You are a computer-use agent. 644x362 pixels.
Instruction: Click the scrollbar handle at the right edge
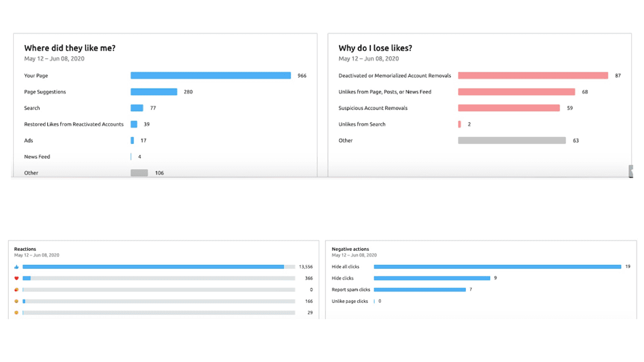tap(632, 171)
